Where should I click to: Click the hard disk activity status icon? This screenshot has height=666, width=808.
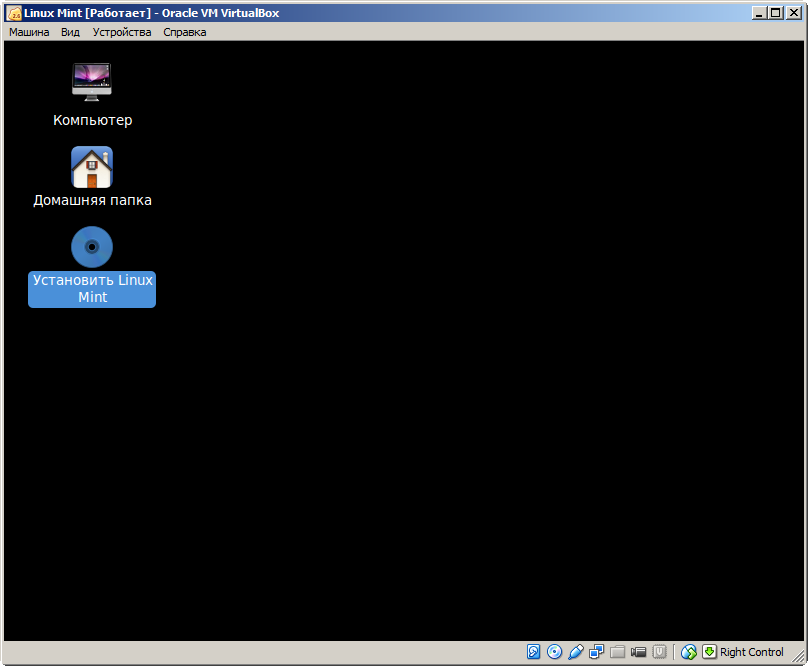[x=533, y=652]
